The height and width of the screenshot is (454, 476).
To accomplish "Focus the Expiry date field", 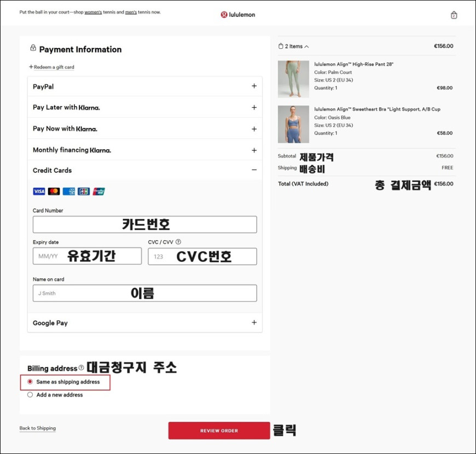I will pos(87,256).
